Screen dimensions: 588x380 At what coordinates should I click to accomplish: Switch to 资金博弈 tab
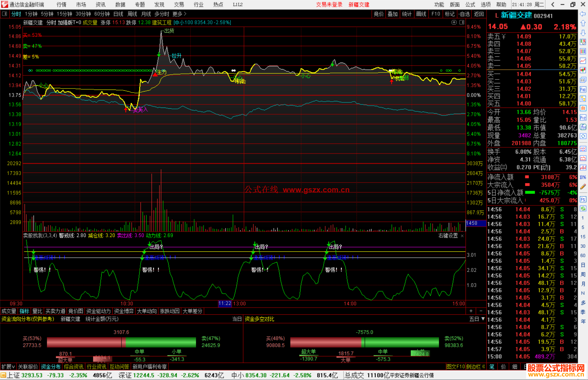point(124,311)
